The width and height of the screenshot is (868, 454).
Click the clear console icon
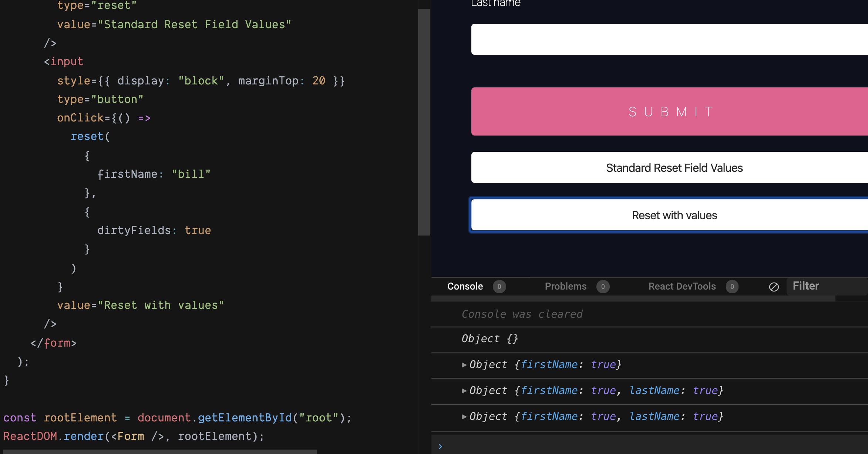coord(774,286)
